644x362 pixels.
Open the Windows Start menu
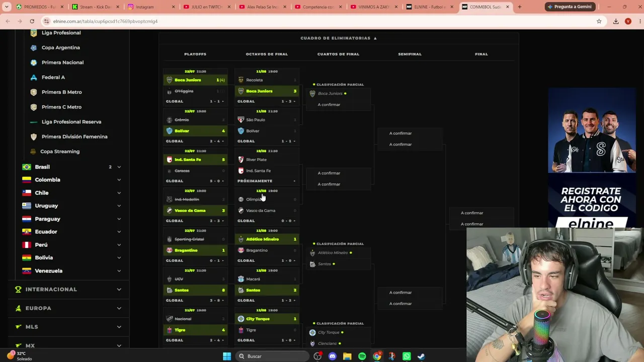pos(227,356)
